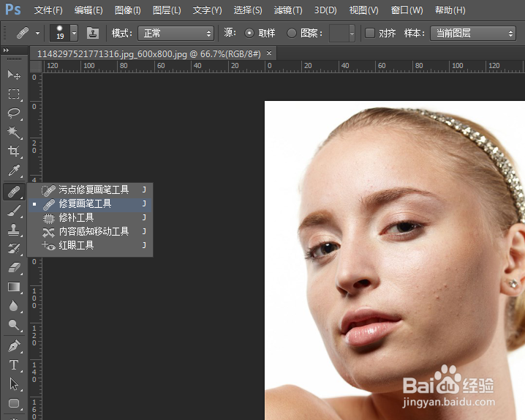Select the Eraser tool
The height and width of the screenshot is (420, 525).
[14, 268]
